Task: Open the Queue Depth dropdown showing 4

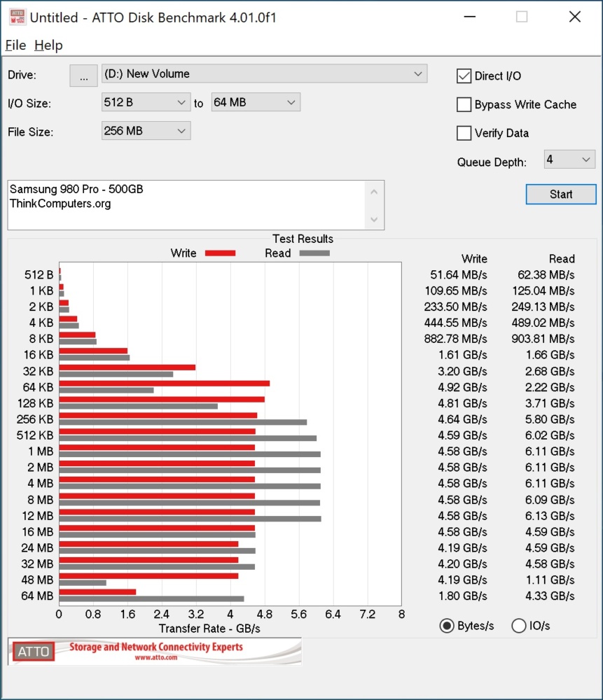Action: click(x=569, y=160)
